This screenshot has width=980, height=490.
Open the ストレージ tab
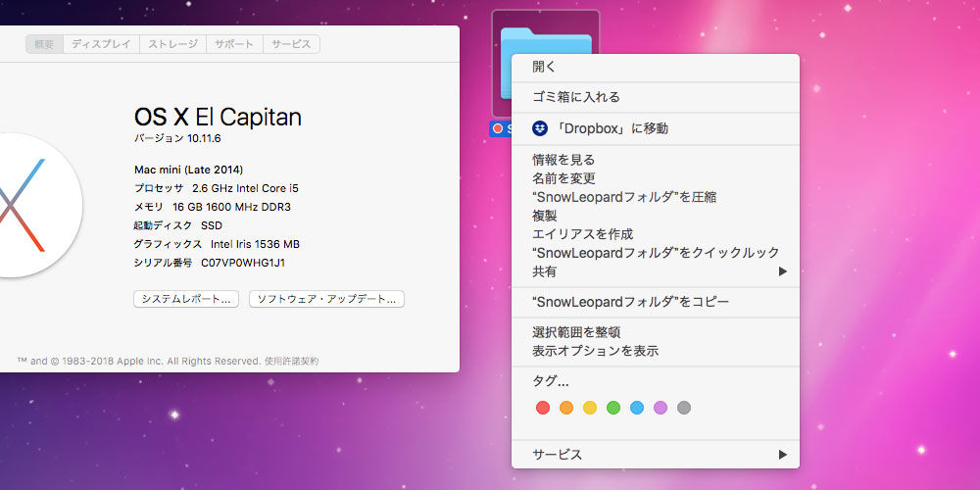[x=173, y=44]
